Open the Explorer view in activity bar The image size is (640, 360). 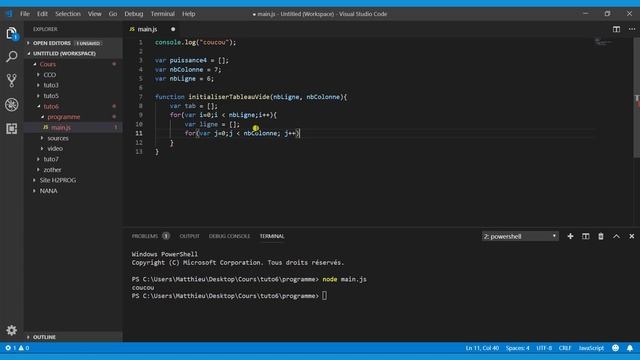[11, 33]
